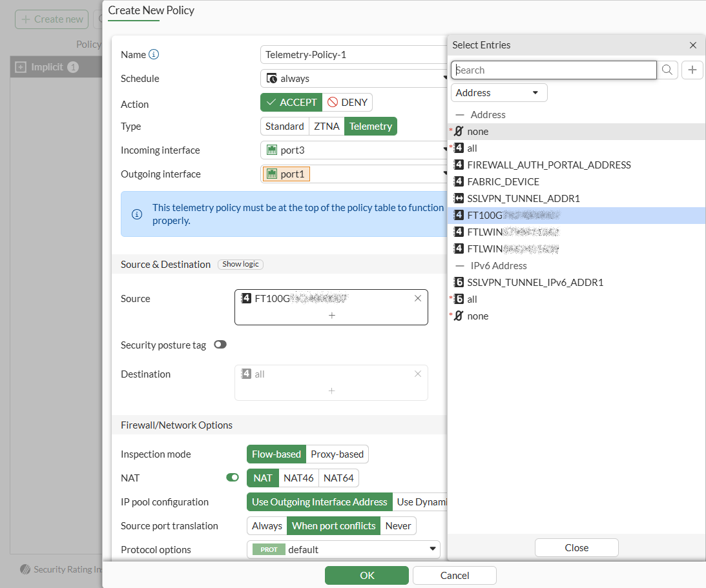Click inside the Select Entries search box
The image size is (706, 588).
554,69
